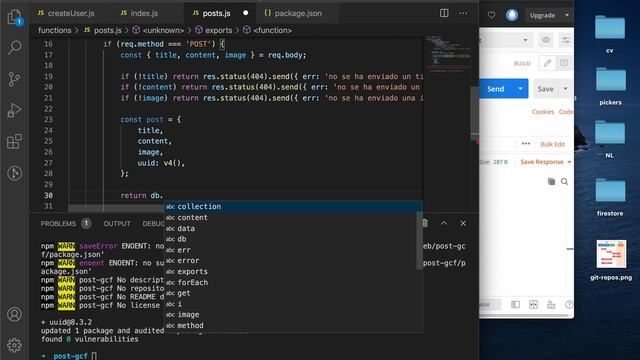Image resolution: width=640 pixels, height=360 pixels.
Task: Open the Cookies link in Postman
Action: (542, 112)
